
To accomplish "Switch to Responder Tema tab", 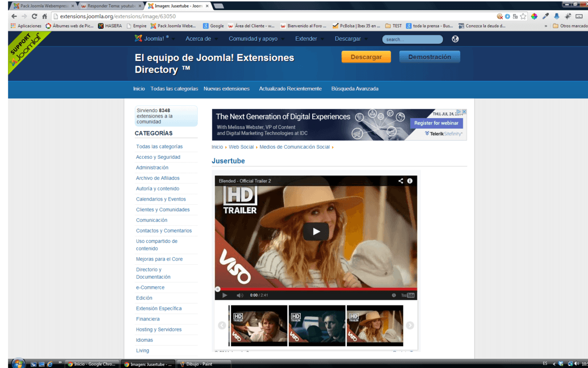I will coord(111,6).
